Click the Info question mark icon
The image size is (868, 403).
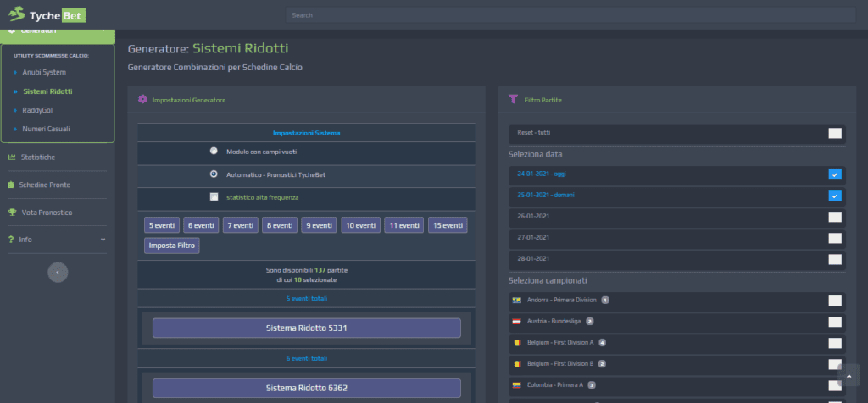click(x=11, y=240)
